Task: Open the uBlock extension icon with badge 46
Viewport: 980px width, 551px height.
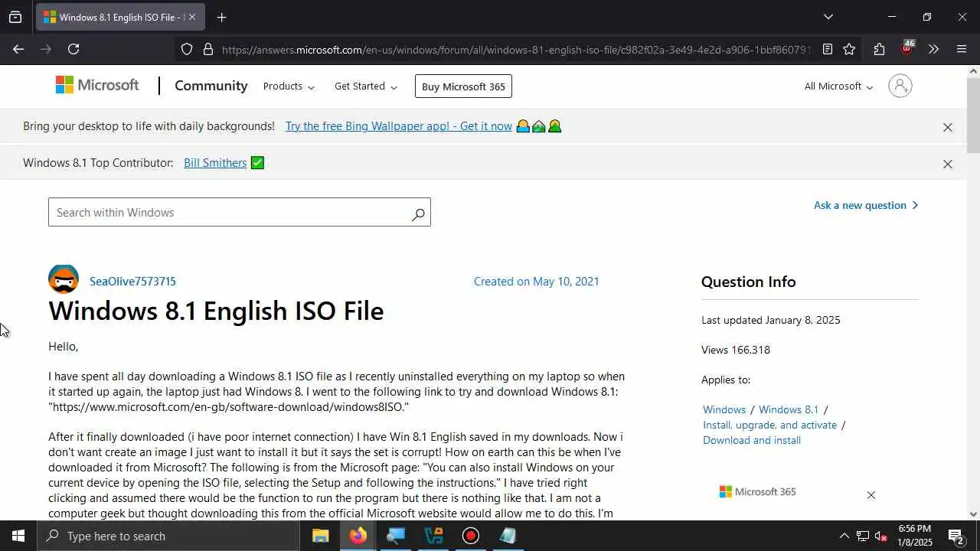Action: click(906, 47)
